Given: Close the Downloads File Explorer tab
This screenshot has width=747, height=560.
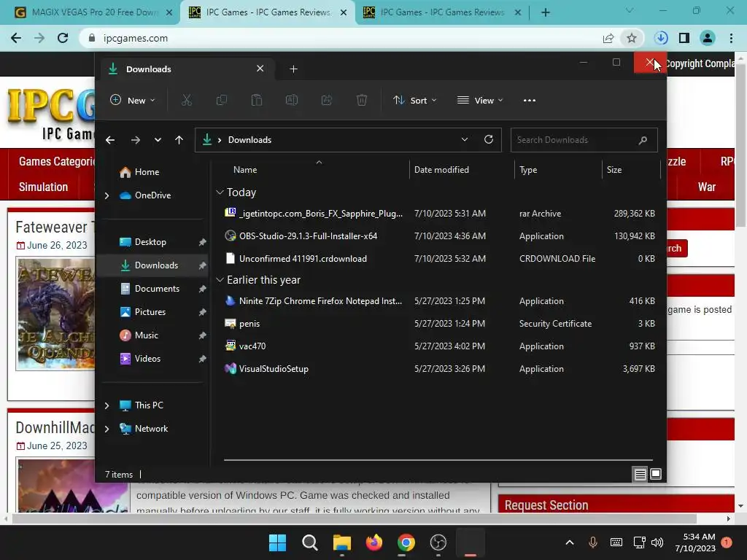Looking at the screenshot, I should pyautogui.click(x=260, y=69).
